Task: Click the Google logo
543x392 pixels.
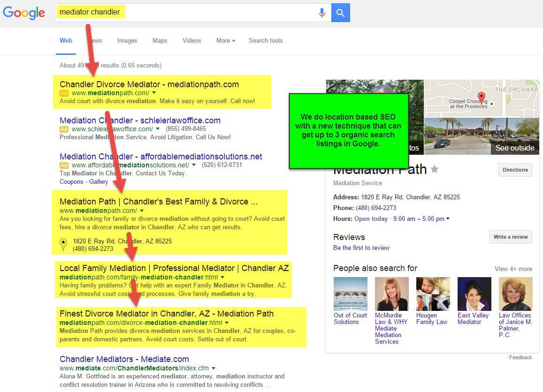Action: click(24, 13)
